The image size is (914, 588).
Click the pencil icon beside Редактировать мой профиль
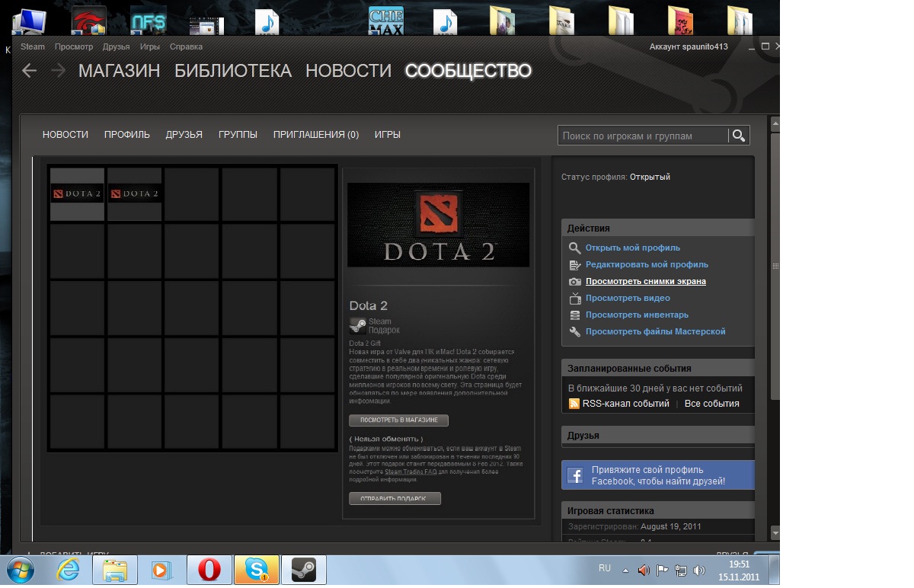575,265
